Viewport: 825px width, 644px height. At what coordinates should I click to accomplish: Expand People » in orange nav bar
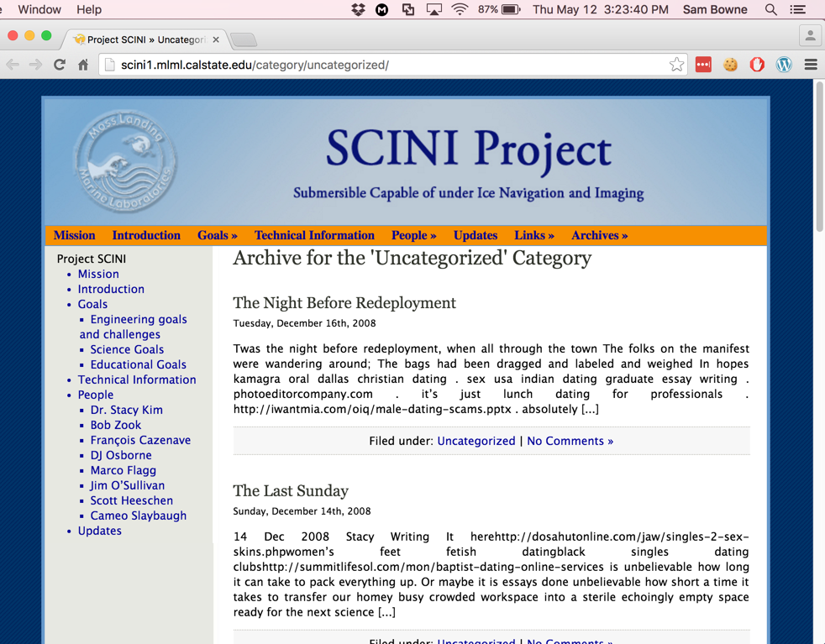[414, 235]
